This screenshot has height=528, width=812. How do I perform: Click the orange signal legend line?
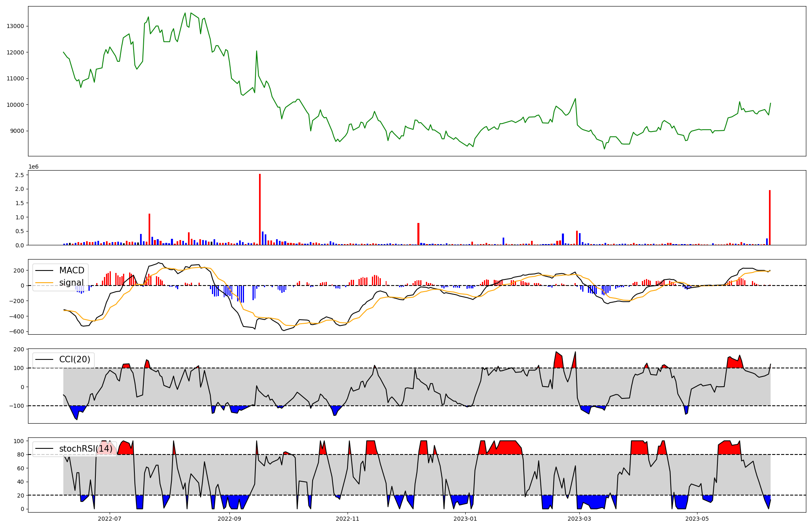coord(45,283)
